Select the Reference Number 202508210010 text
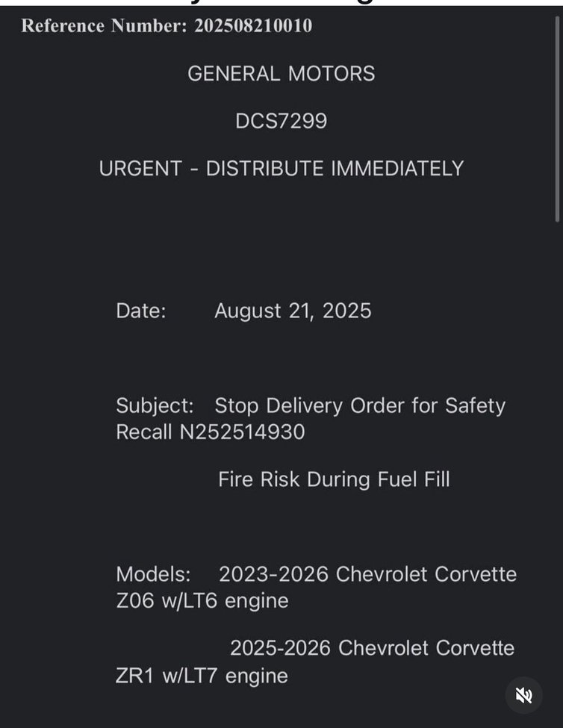This screenshot has width=563, height=728. point(167,25)
